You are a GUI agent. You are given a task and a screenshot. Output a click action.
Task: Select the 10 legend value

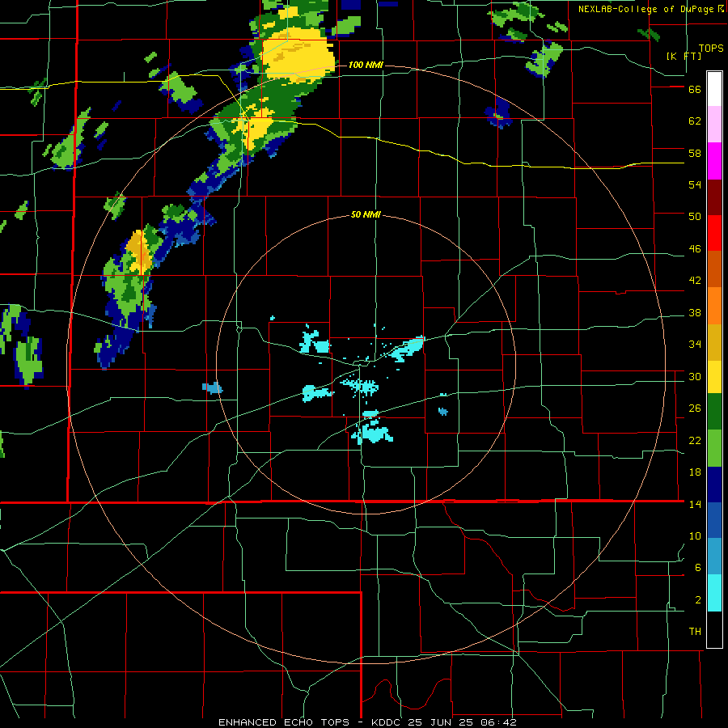[695, 535]
